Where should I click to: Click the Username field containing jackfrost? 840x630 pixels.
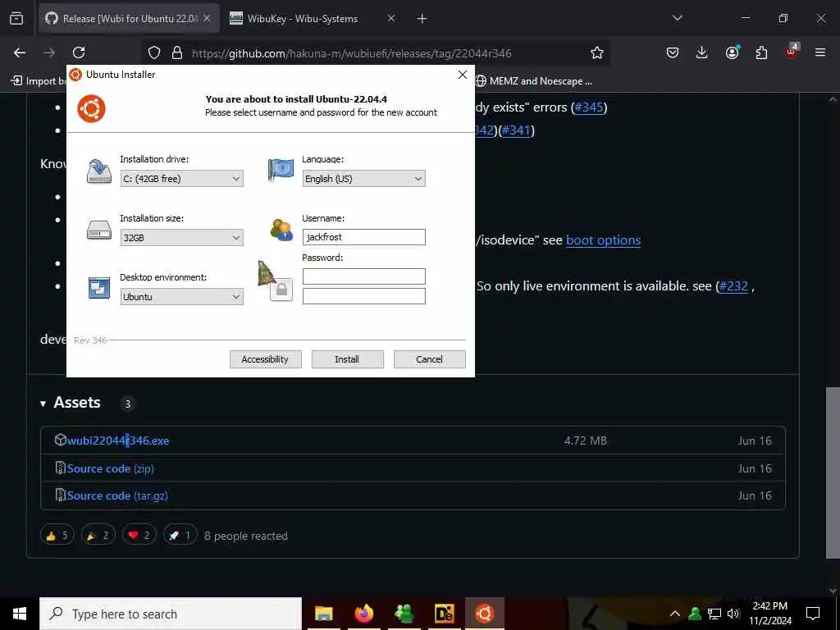363,237
